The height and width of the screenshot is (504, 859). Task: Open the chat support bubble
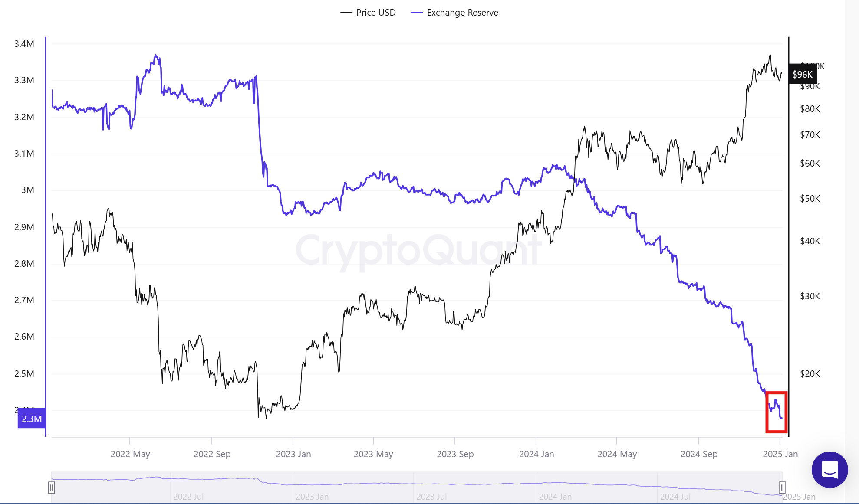(x=829, y=469)
